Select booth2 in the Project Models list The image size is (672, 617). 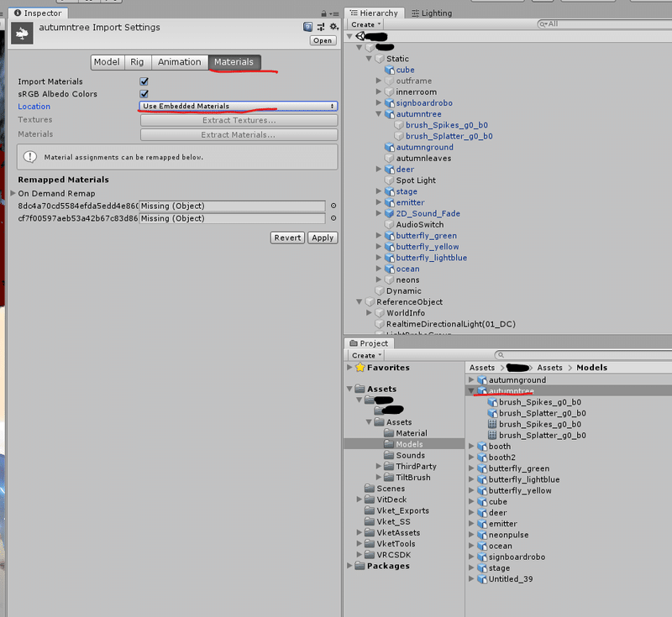(502, 458)
